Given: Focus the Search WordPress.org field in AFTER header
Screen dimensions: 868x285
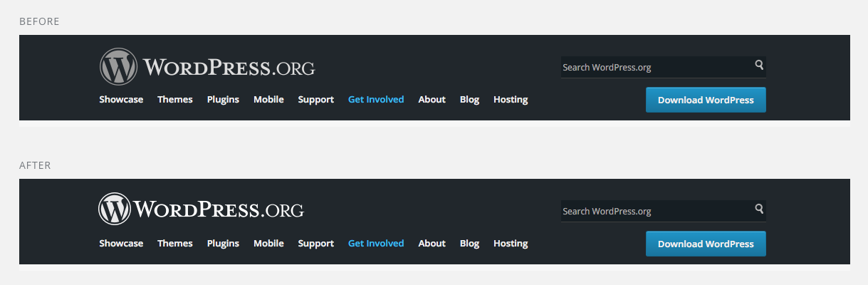Looking at the screenshot, I should coord(663,211).
